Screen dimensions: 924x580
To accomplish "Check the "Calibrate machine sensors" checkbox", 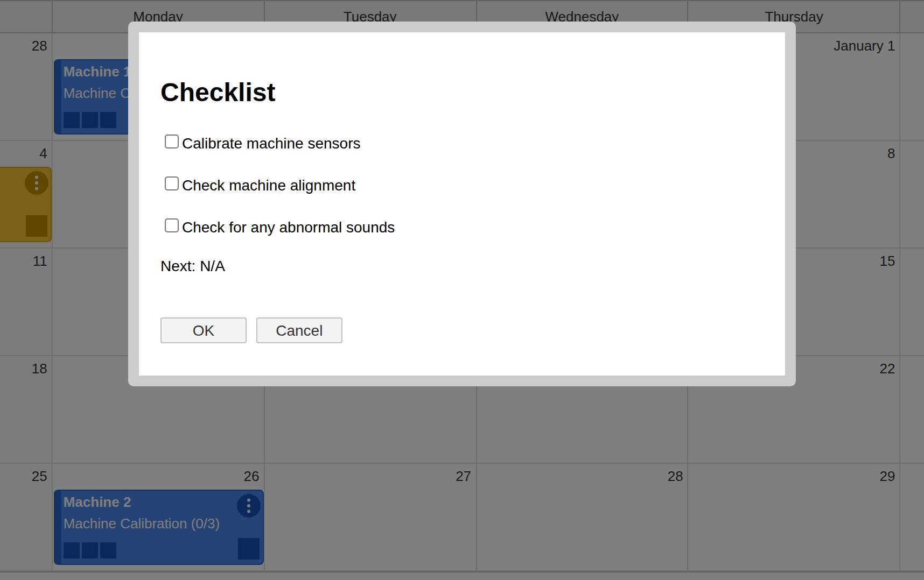I will tap(172, 141).
